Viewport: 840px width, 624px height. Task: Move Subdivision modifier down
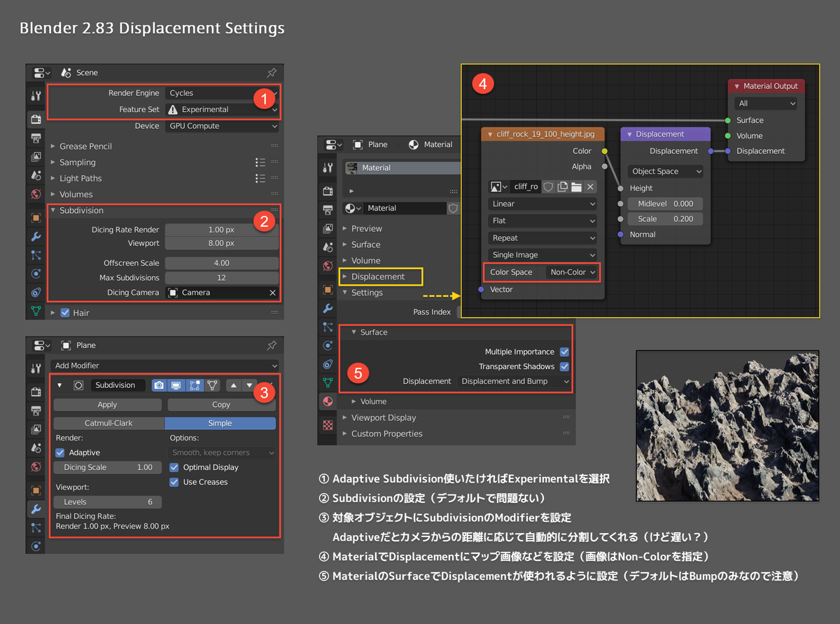pyautogui.click(x=248, y=385)
